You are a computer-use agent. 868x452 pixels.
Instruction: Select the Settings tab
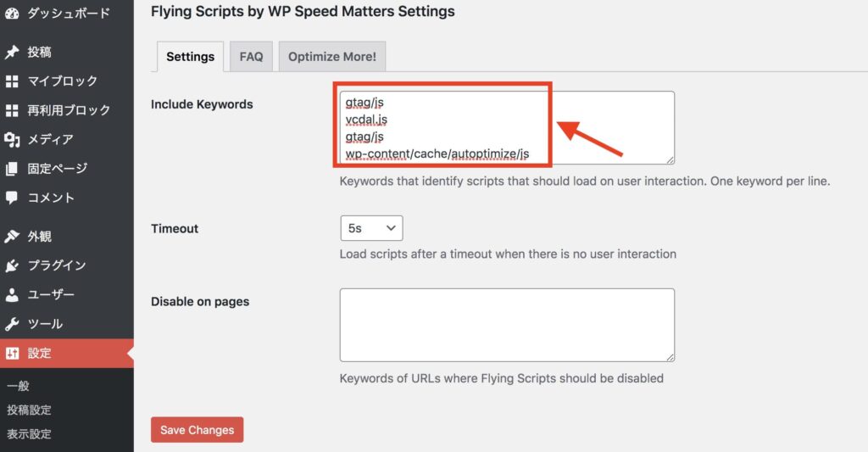pos(191,57)
